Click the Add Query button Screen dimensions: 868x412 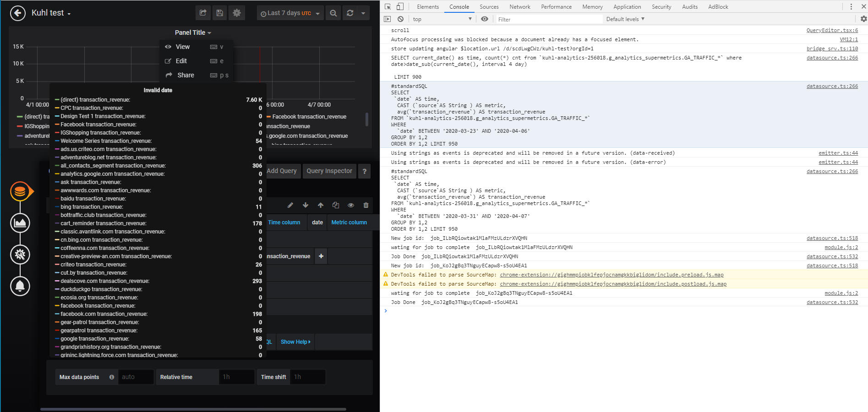point(282,171)
